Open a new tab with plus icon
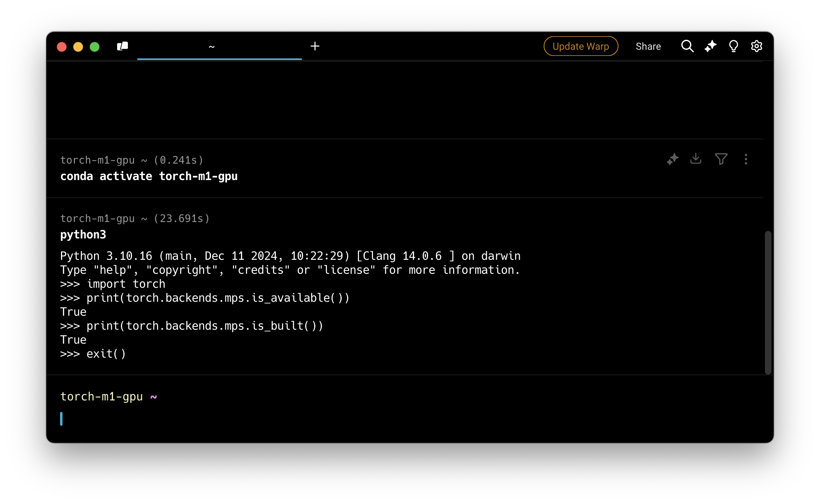The image size is (820, 504). tap(315, 46)
